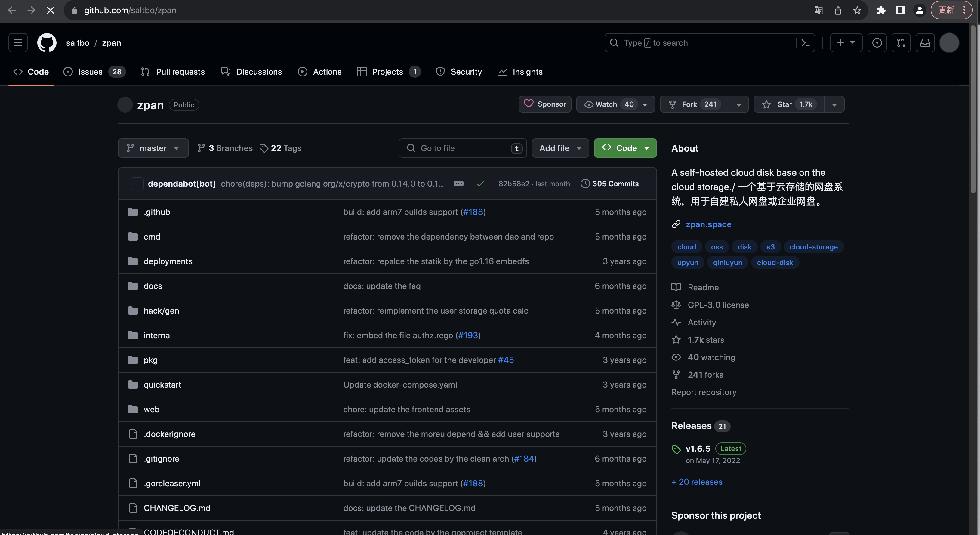The height and width of the screenshot is (535, 980).
Task: View the commit check status checkmark
Action: (x=480, y=184)
